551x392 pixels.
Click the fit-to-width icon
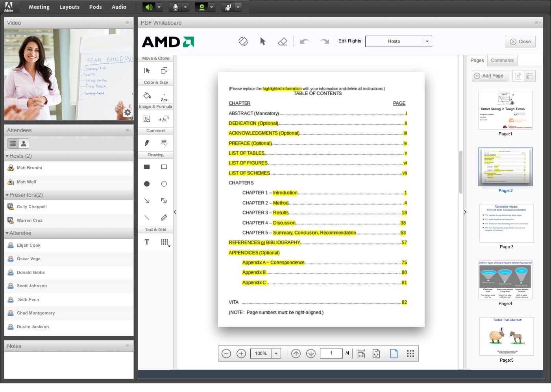[361, 353]
